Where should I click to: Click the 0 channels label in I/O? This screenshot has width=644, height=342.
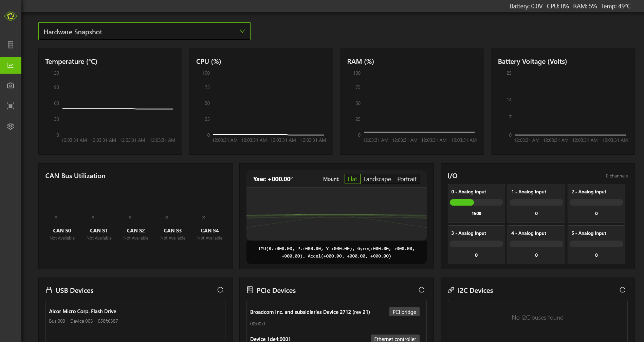(617, 176)
